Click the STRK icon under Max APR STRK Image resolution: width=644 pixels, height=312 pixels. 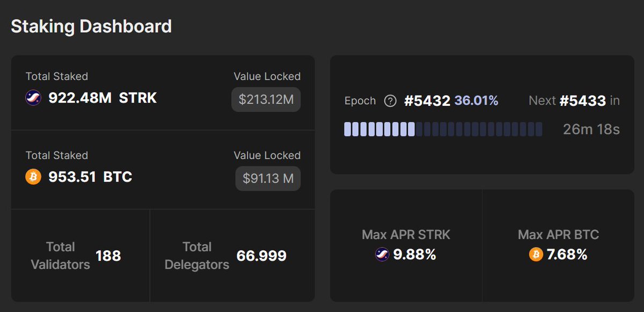point(382,254)
